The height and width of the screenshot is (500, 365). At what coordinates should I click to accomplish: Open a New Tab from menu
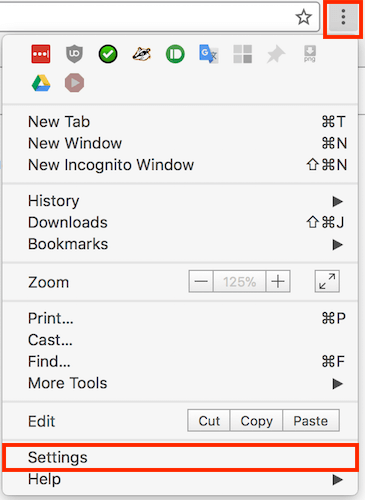click(180, 122)
